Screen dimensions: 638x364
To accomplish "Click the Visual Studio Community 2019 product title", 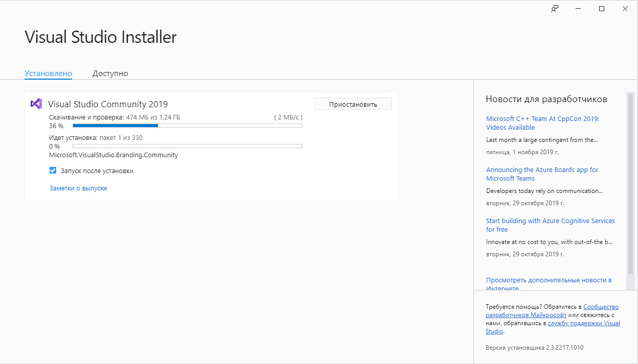I will click(108, 104).
